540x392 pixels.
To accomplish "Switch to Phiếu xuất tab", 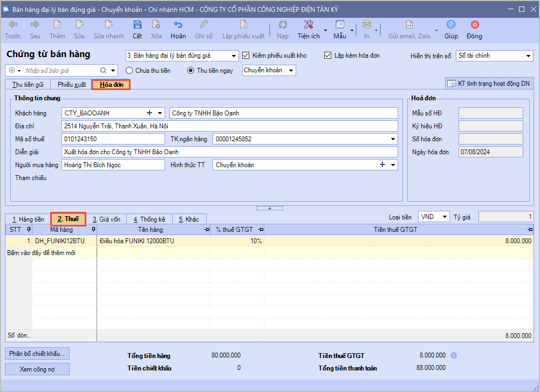I will point(72,85).
